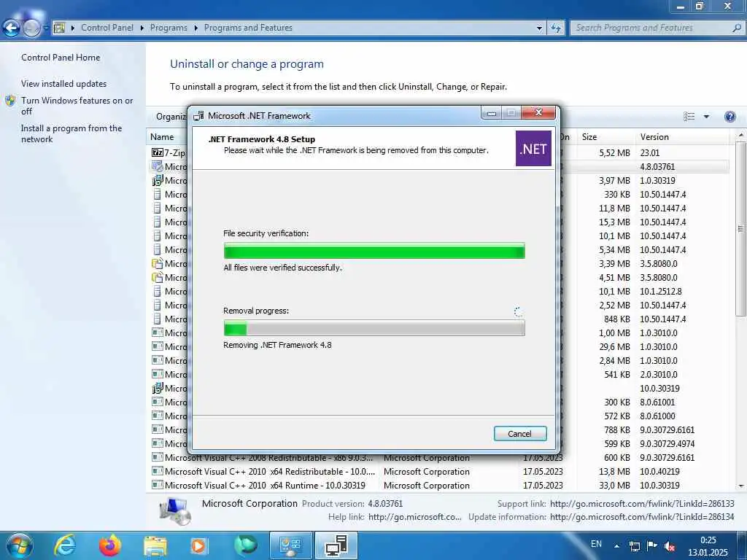The width and height of the screenshot is (747, 560).
Task: Click the EN language indicator
Action: 596,544
